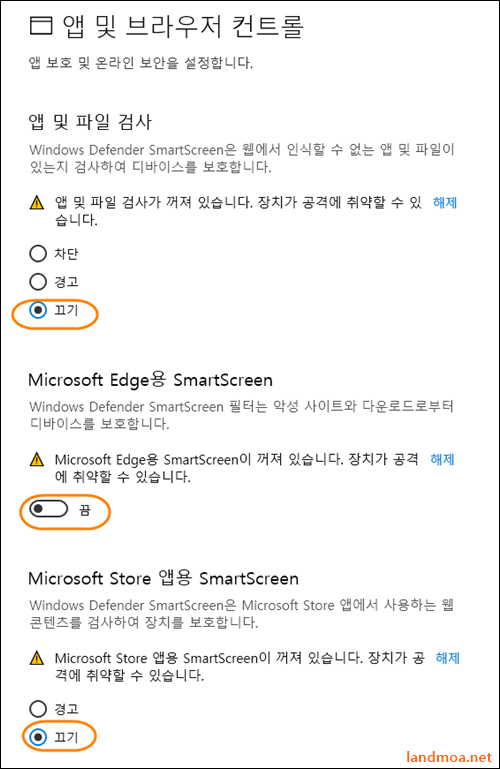
Task: Click 해제 link for Microsoft Edge SmartScreen warning
Action: [442, 460]
